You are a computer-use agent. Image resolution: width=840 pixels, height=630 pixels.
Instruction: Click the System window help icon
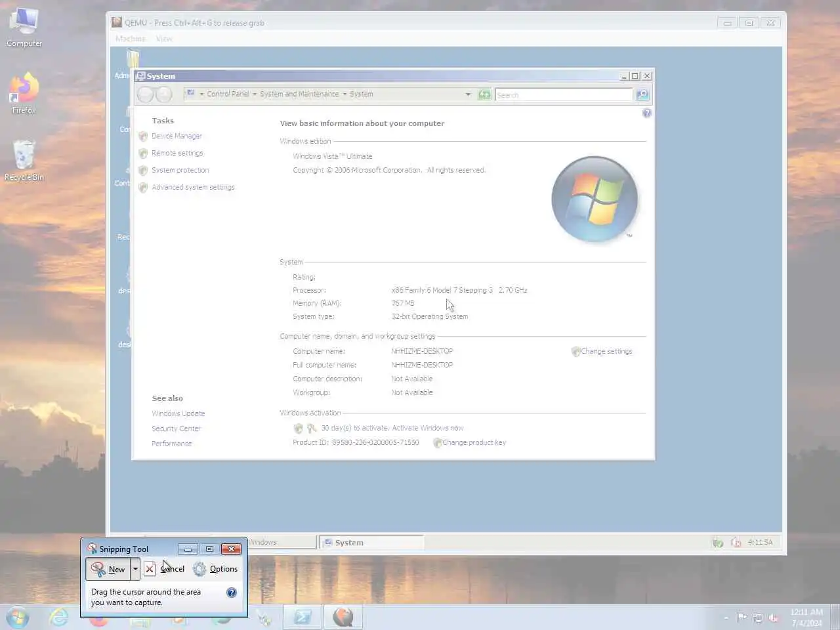(646, 113)
